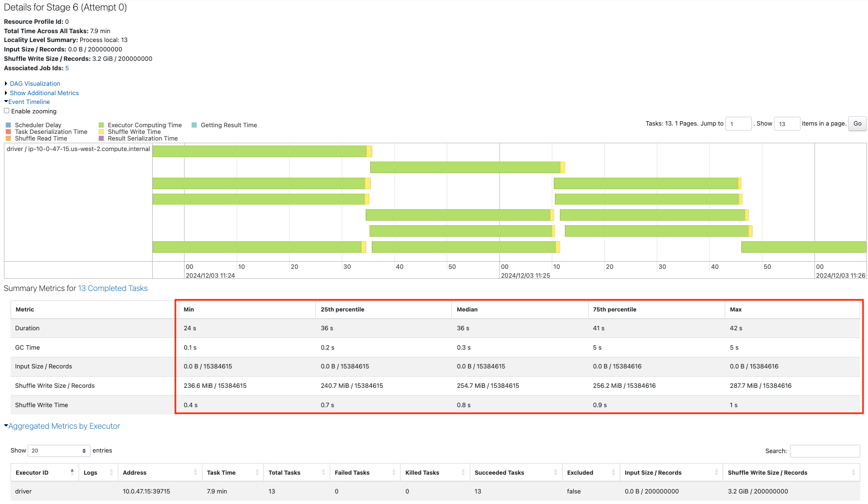Screen dimensions: 868x504
Task: Expand the DAG Visualization triangle
Action: 6,84
